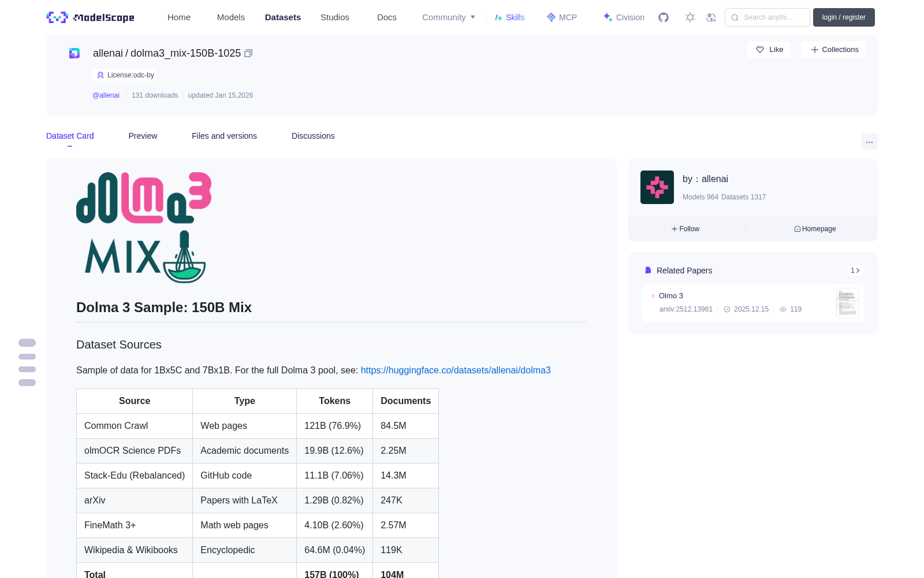Image resolution: width=924 pixels, height=578 pixels.
Task: Open Models in navigation
Action: coord(231,17)
